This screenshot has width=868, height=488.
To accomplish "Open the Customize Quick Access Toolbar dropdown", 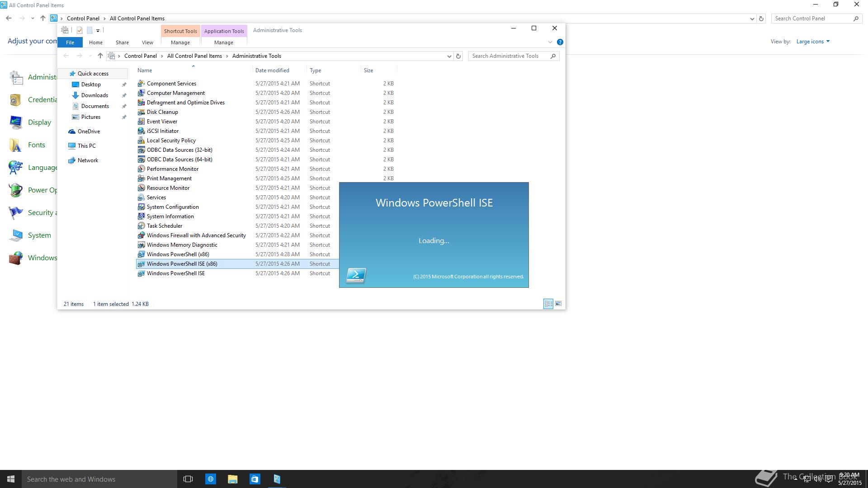I will [98, 31].
